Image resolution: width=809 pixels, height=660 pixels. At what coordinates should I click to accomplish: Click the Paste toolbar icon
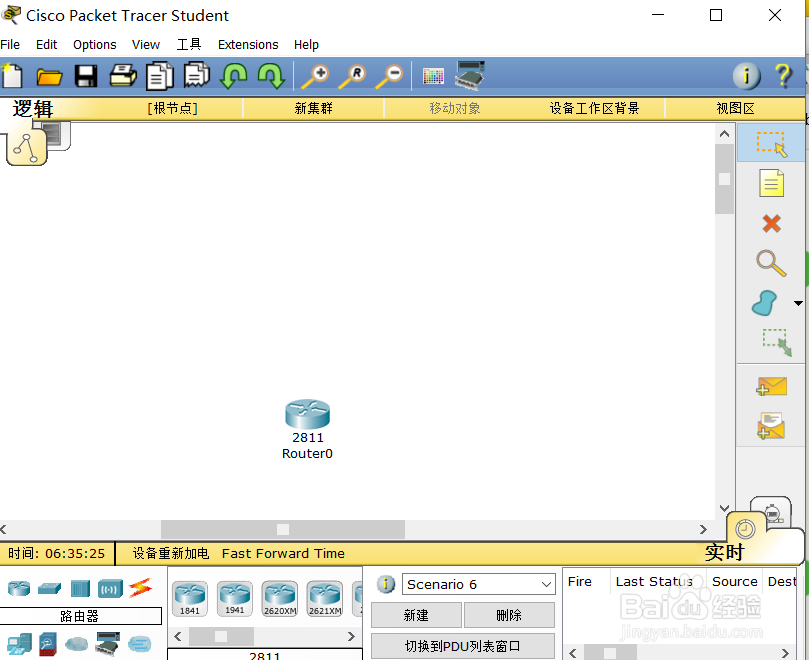(197, 75)
